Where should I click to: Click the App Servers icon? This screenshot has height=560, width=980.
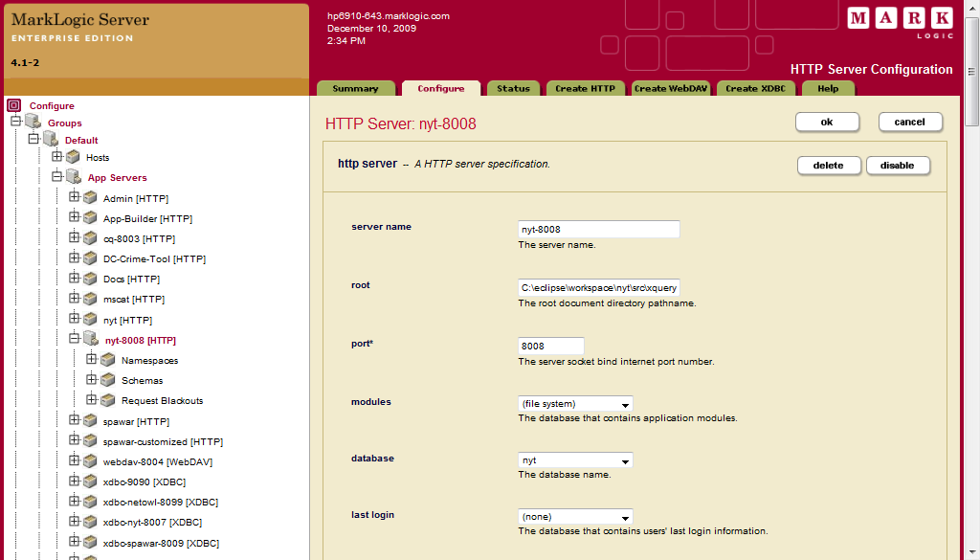(x=73, y=177)
